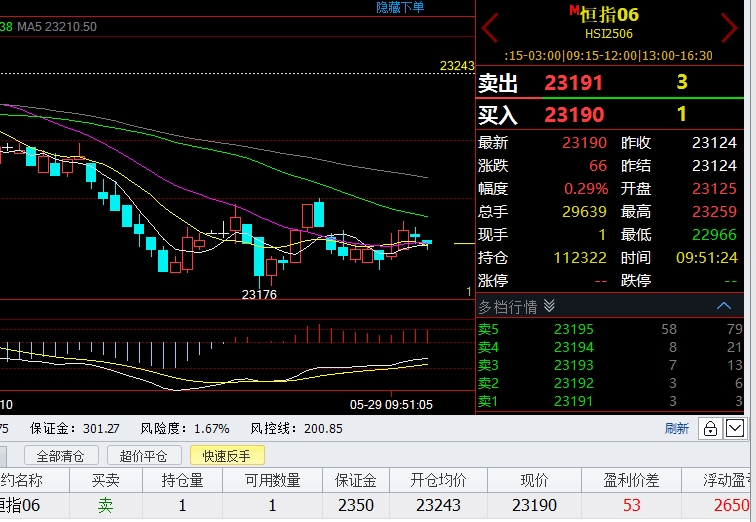
Task: Click the 幅度 value 0.29%
Action: tap(586, 188)
